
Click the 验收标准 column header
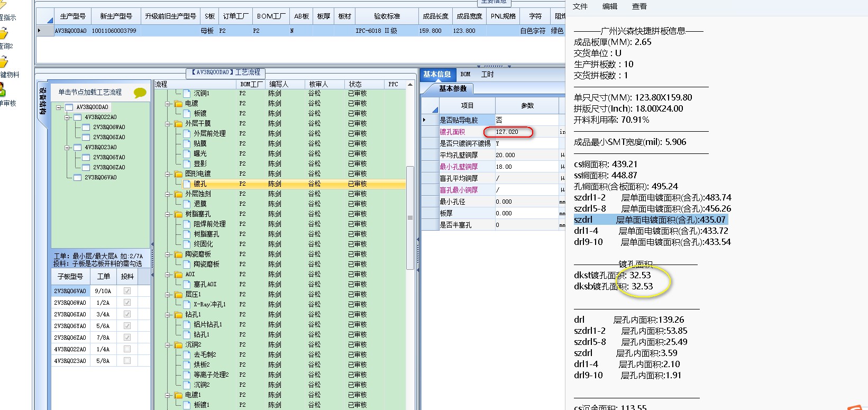coord(387,16)
